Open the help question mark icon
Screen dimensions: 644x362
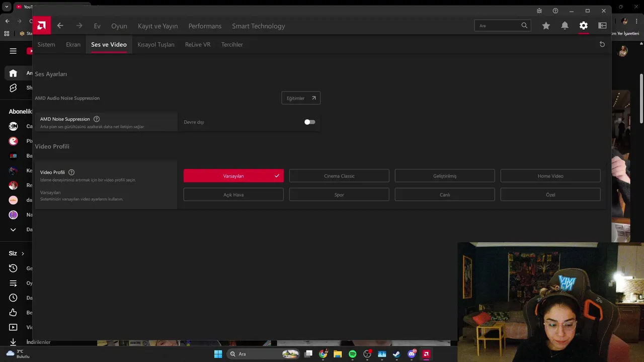[x=555, y=11]
